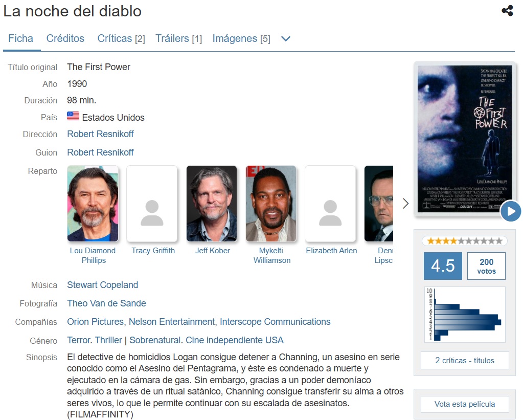Click the 'Estados Unidos' country text
The height and width of the screenshot is (420, 523).
(x=113, y=118)
